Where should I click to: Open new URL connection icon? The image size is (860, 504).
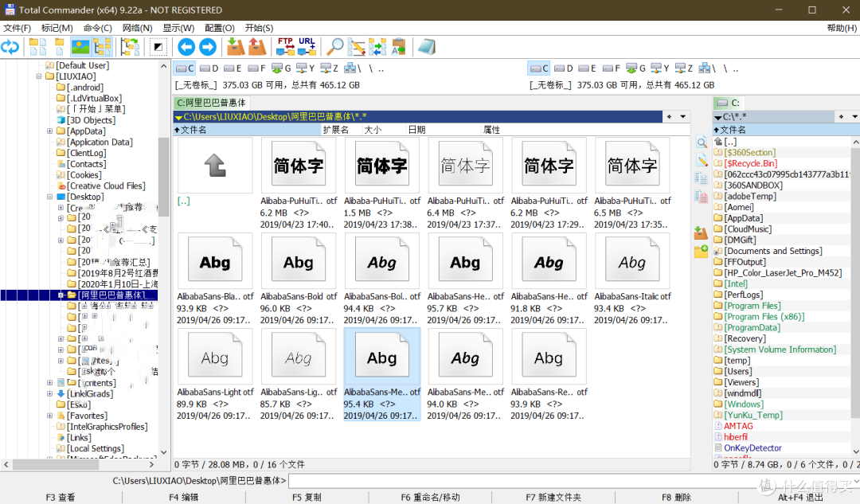pos(307,47)
